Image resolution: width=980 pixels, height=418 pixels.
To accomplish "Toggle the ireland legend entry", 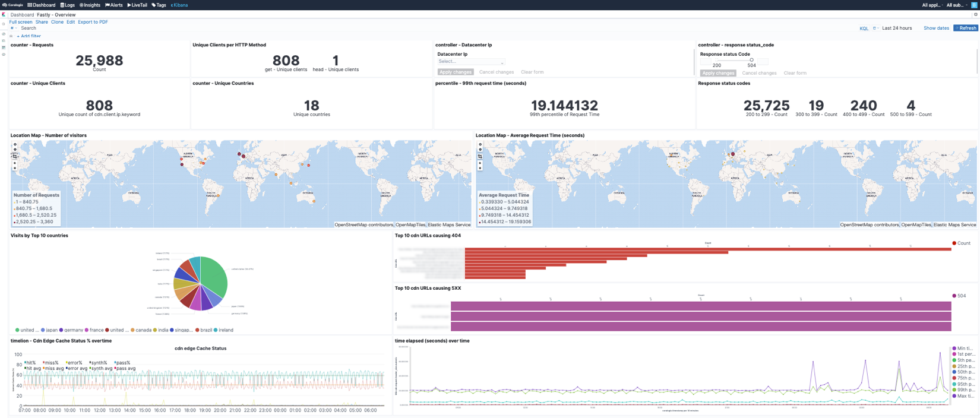I will 223,330.
